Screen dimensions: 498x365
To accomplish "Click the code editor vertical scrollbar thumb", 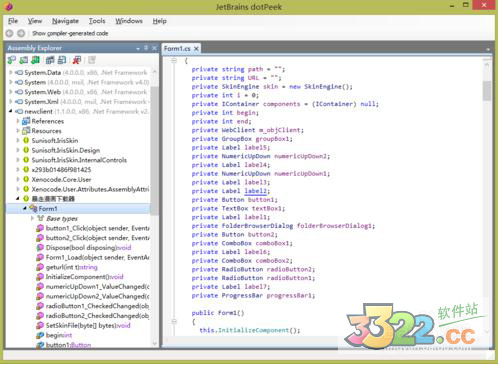I will click(487, 90).
